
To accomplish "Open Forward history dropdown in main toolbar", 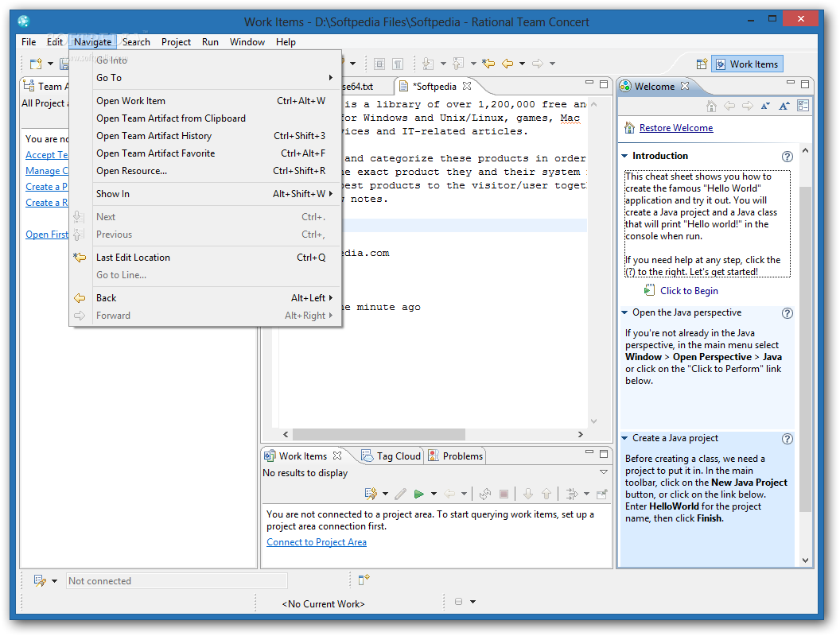I will (x=552, y=64).
